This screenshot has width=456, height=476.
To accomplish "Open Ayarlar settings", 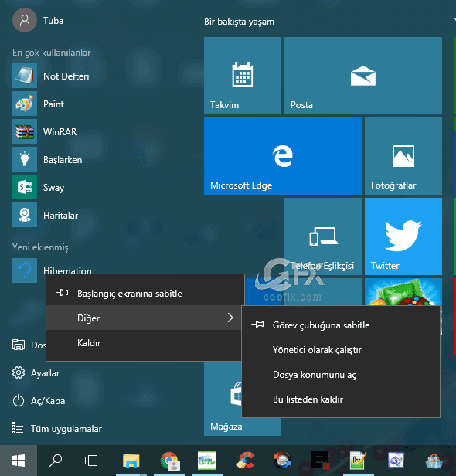I will point(36,372).
